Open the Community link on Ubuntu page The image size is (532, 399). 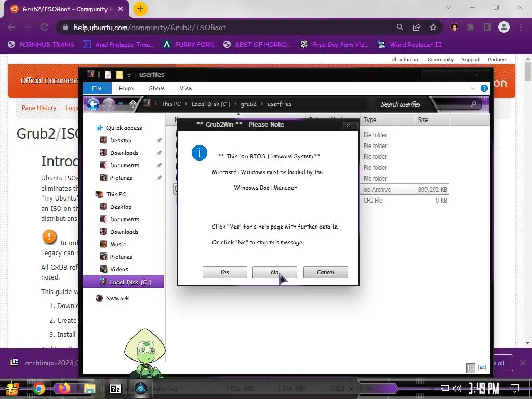441,59
